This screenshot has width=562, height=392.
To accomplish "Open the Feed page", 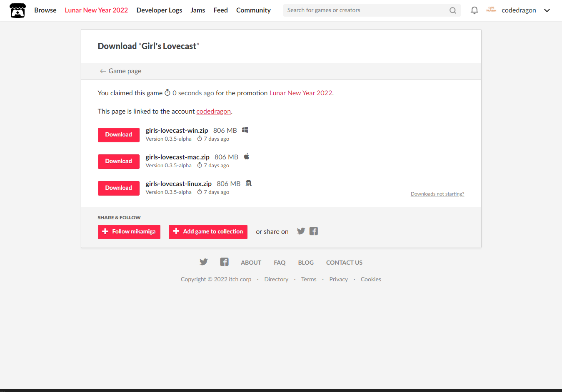I will coord(220,10).
